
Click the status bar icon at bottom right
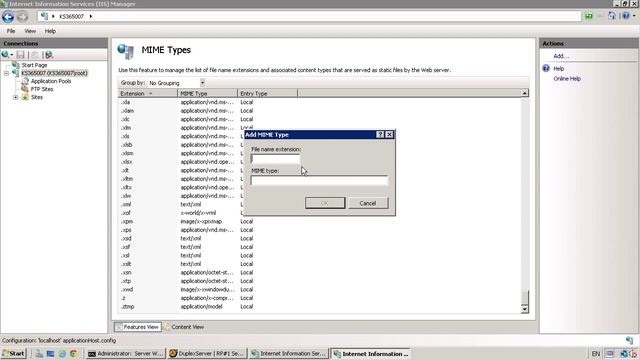pyautogui.click(x=629, y=340)
